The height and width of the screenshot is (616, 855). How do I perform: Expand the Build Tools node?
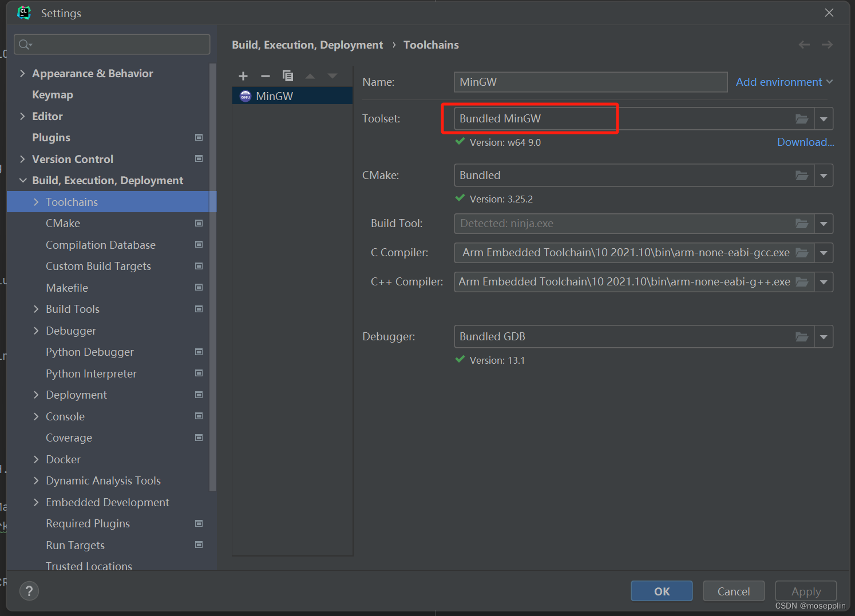pos(36,309)
